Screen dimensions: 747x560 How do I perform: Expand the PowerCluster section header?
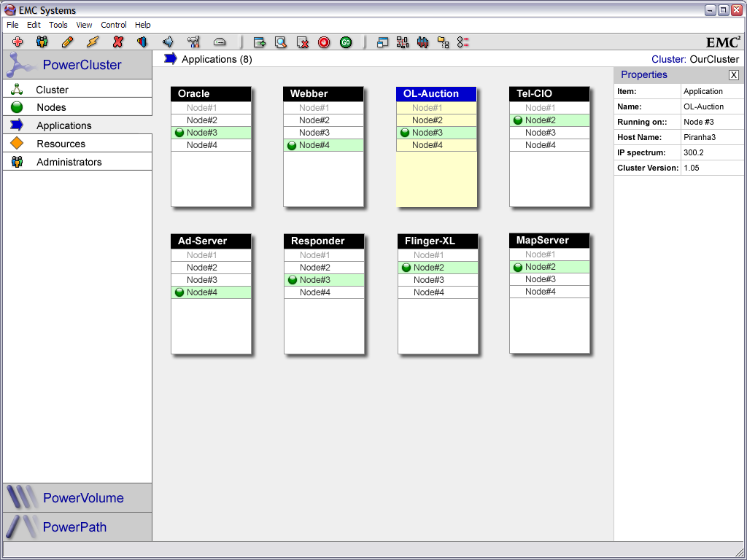(77, 65)
